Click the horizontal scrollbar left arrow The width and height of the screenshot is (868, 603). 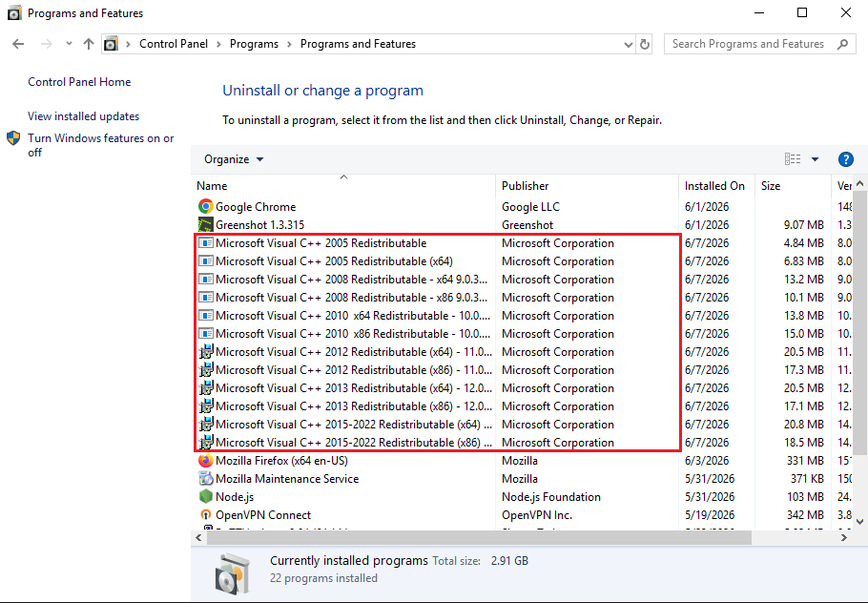click(x=198, y=538)
